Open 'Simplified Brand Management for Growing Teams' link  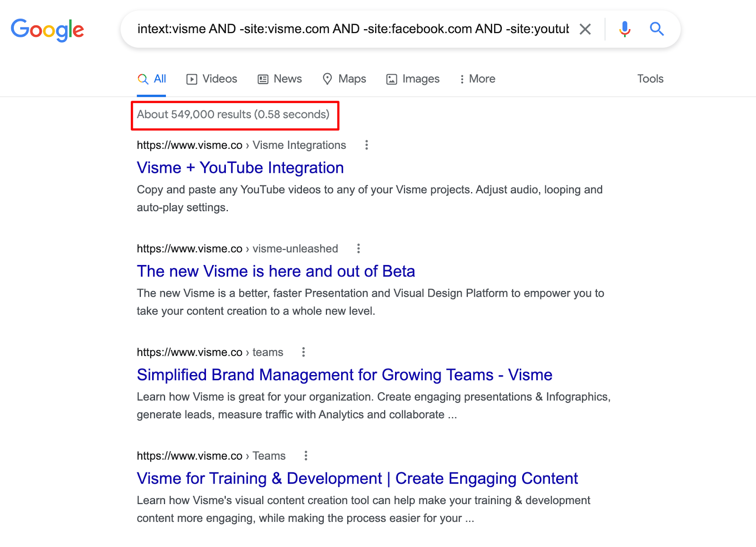(x=344, y=375)
